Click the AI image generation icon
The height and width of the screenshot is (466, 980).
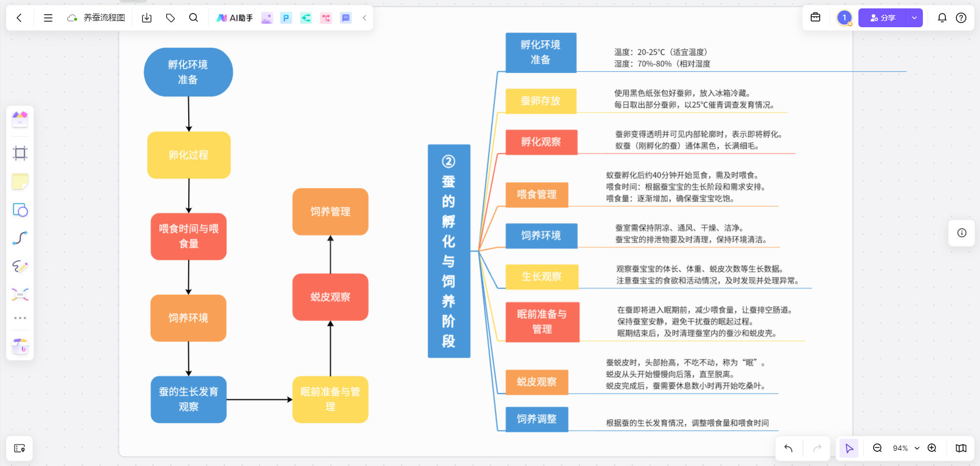click(x=267, y=18)
